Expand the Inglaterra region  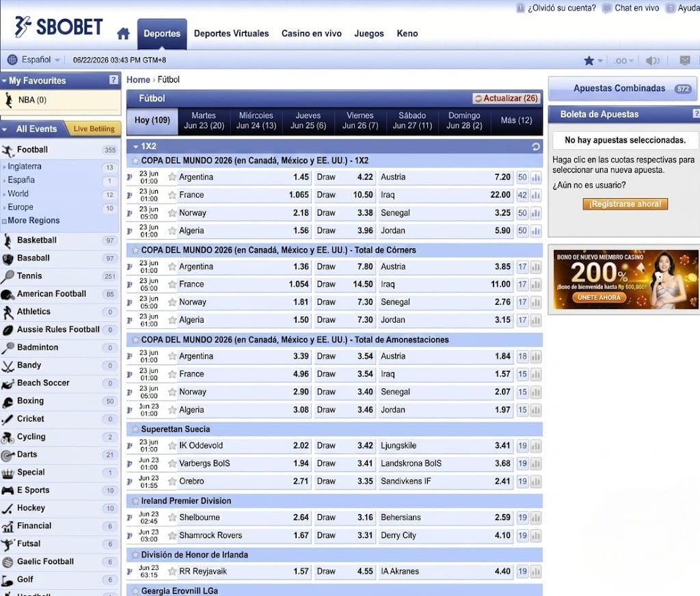coord(25,167)
